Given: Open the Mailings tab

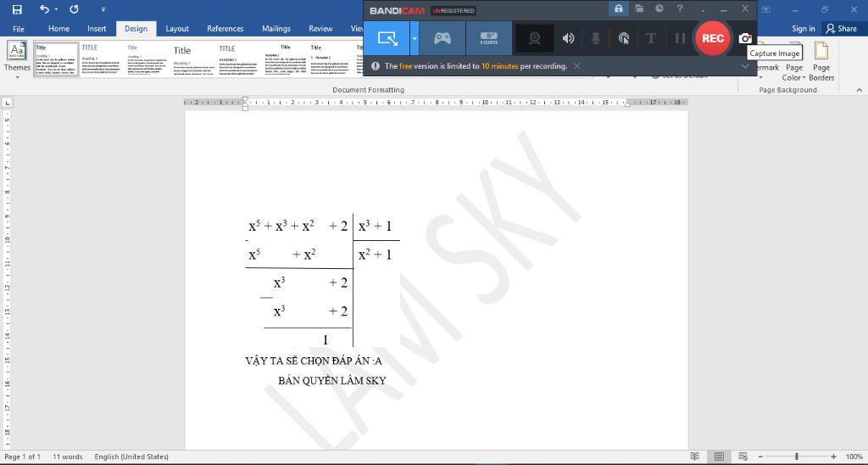Looking at the screenshot, I should [x=276, y=29].
